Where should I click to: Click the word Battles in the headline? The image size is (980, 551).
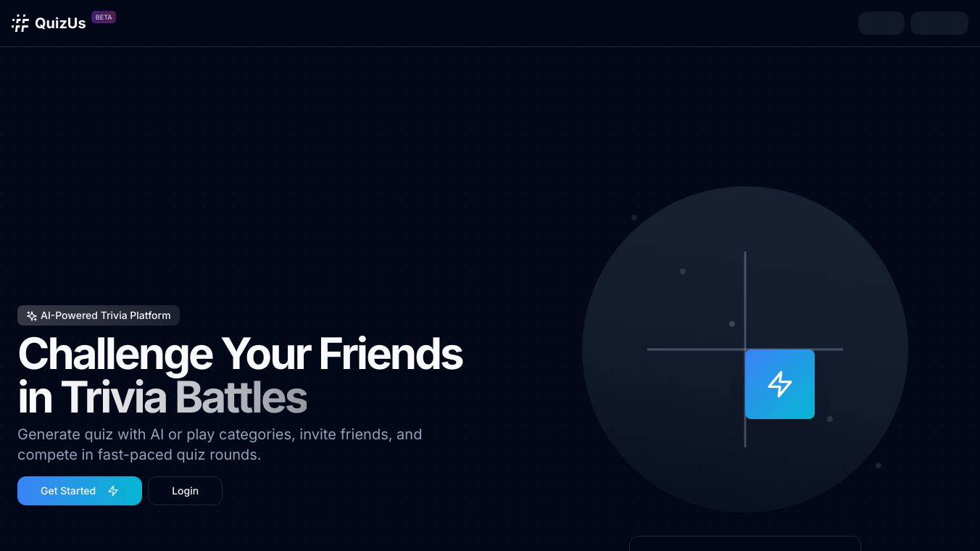pos(241,397)
